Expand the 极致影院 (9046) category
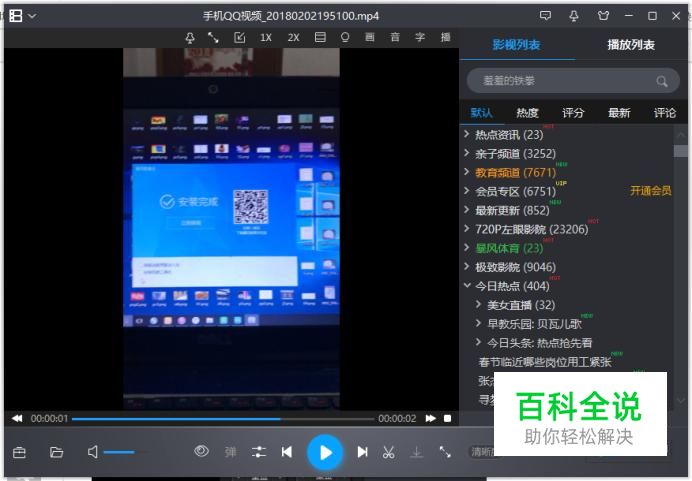This screenshot has width=692, height=481. 467,267
